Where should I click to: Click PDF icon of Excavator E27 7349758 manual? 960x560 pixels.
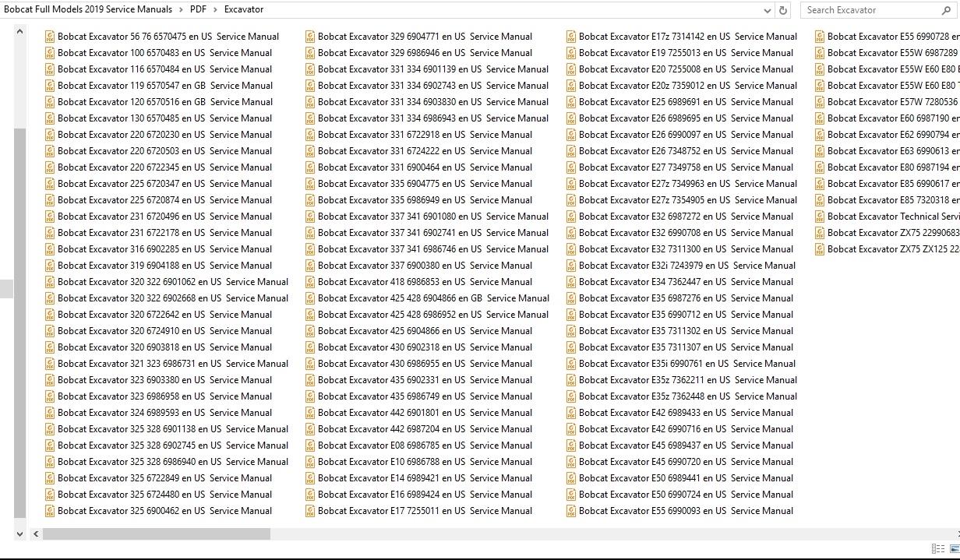point(571,167)
